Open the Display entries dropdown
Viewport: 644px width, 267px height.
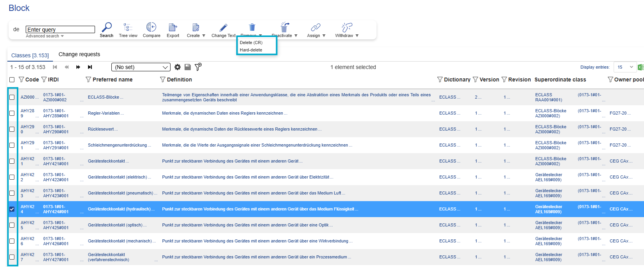pyautogui.click(x=625, y=67)
